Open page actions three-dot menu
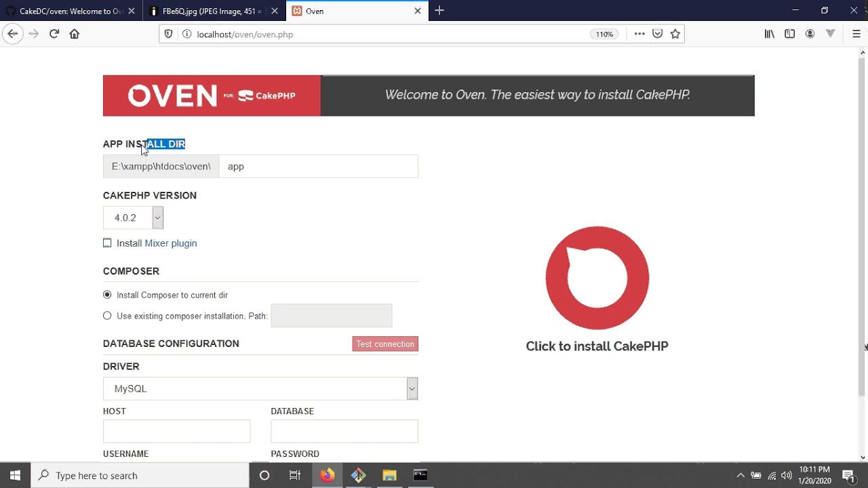This screenshot has width=868, height=488. [x=639, y=34]
